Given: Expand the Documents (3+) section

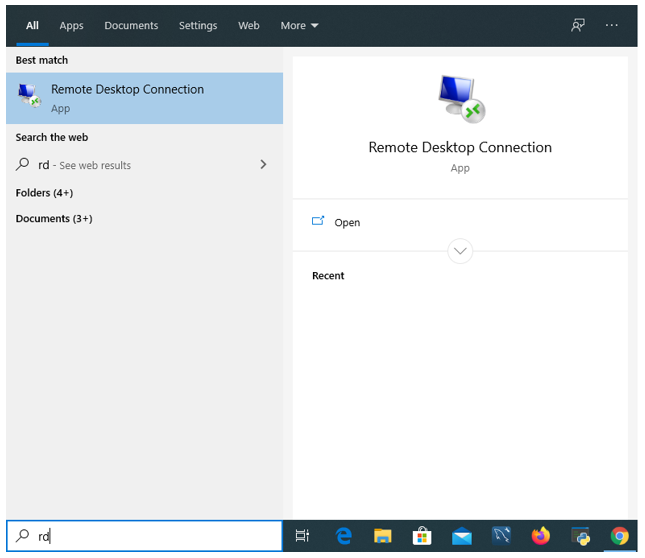Looking at the screenshot, I should 54,218.
